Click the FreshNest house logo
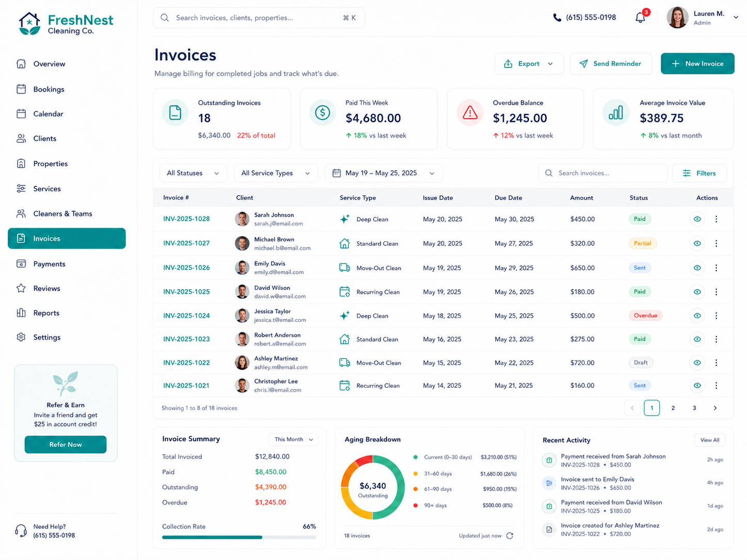Screen dimensions: 747x560 [29, 24]
